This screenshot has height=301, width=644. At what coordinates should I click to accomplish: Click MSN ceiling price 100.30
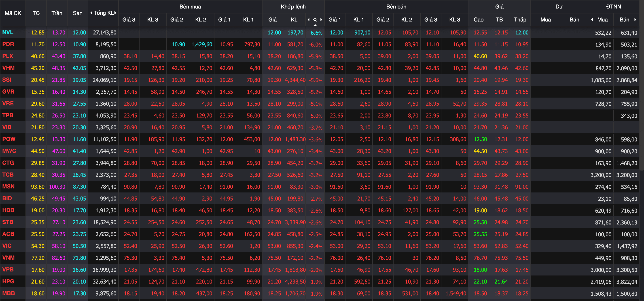tap(57, 187)
